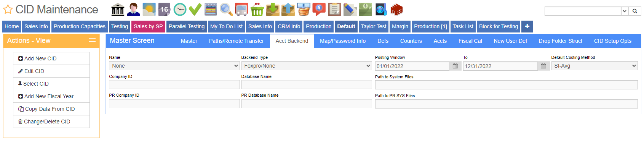Open the Drop Folder Struct tab
Viewport: 644px width, 141px height.
pos(561,41)
